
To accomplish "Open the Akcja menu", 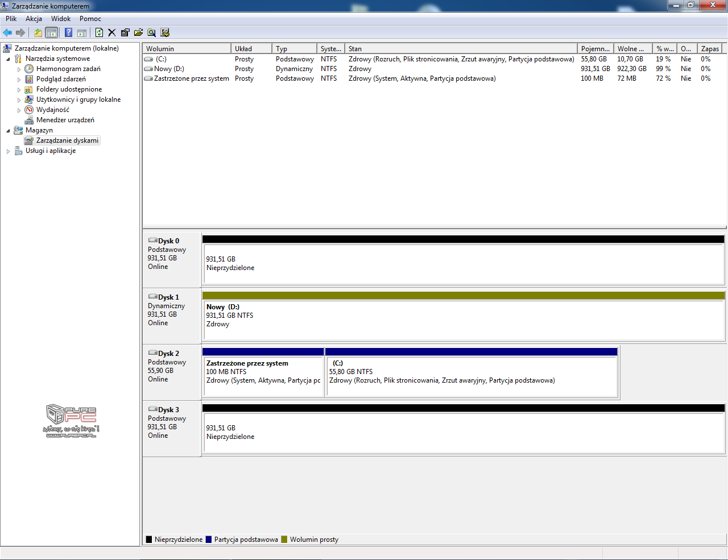I will coord(34,19).
